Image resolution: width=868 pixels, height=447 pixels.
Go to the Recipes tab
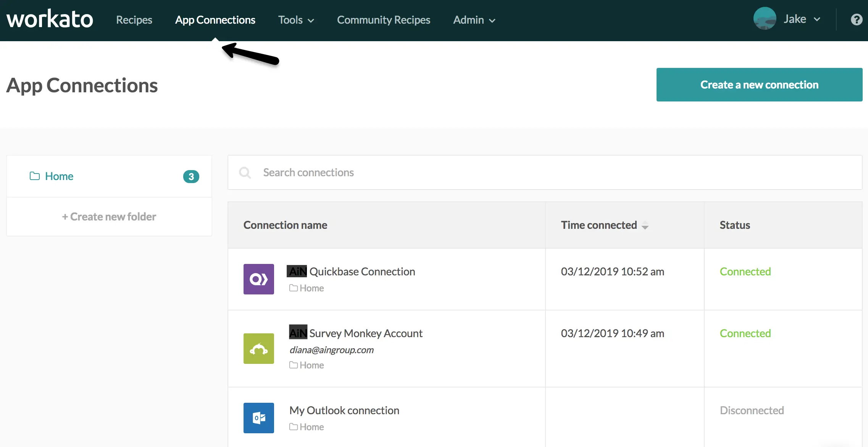[134, 20]
